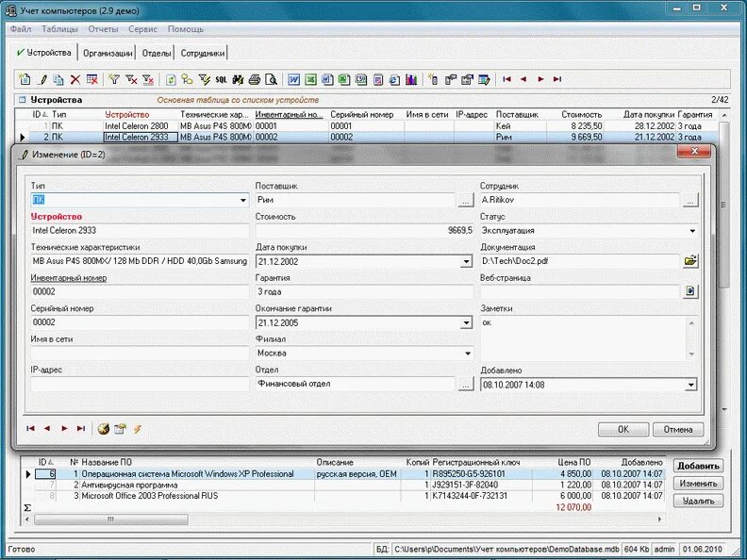Open the Статус dropdown showing Эксплуатация
This screenshot has width=747, height=560.
(x=692, y=231)
